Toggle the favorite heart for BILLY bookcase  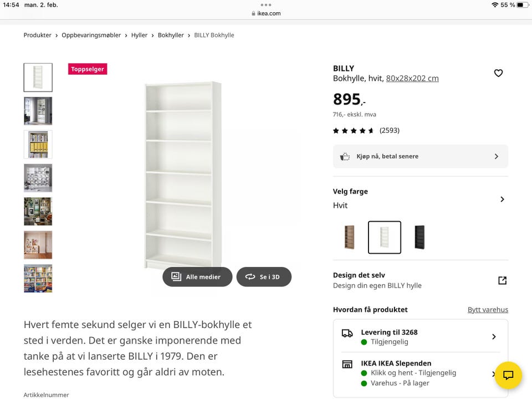[498, 73]
